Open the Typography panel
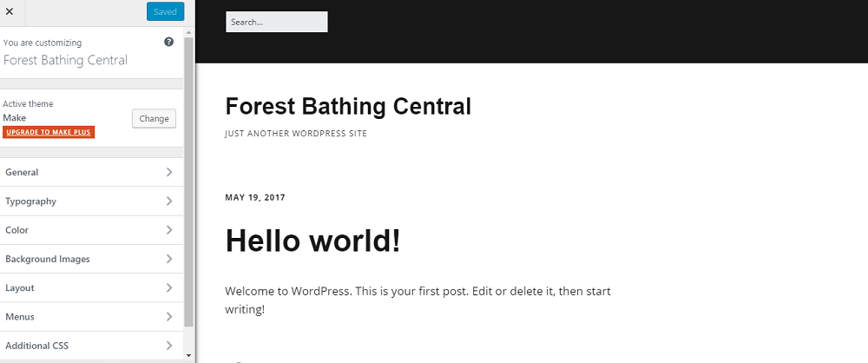Viewport: 868px width, 363px height. (x=91, y=201)
